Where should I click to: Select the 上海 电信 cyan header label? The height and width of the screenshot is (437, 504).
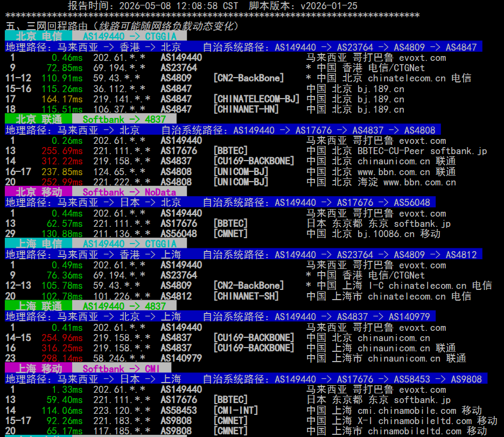point(39,244)
